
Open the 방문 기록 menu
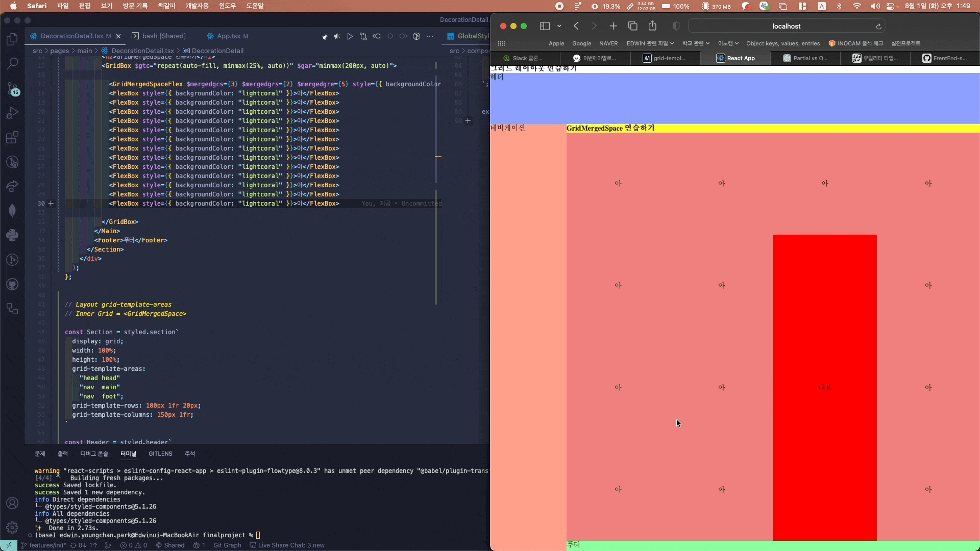(x=135, y=6)
